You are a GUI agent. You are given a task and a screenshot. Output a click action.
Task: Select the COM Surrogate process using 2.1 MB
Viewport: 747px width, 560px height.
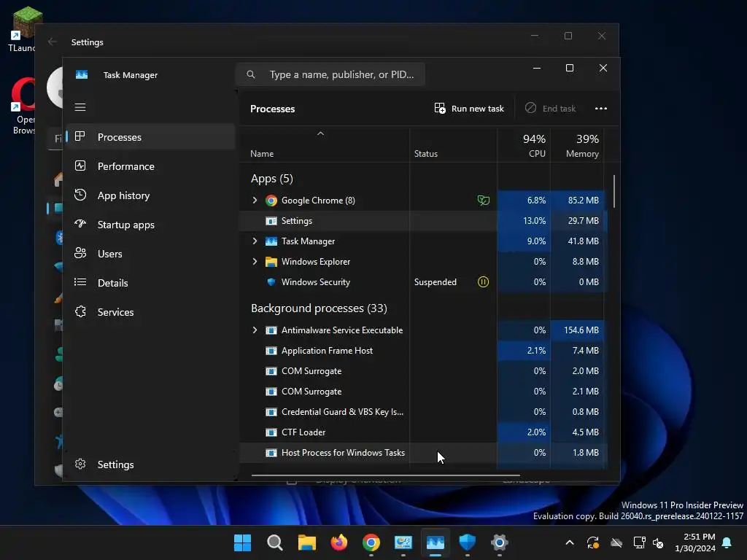pos(424,392)
